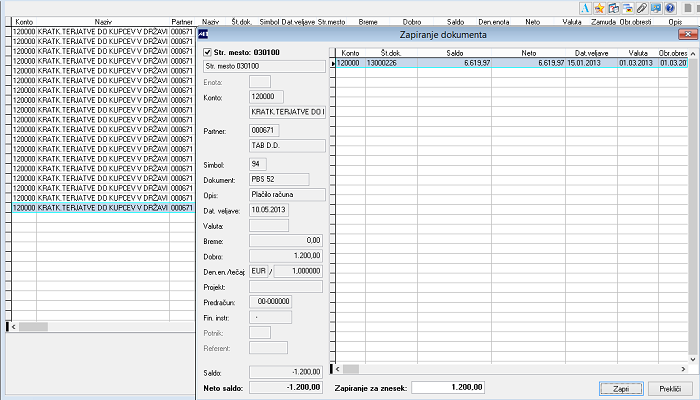Close the Zapiranje dokumenta dialog
The height and width of the screenshot is (400, 700).
coord(688,34)
